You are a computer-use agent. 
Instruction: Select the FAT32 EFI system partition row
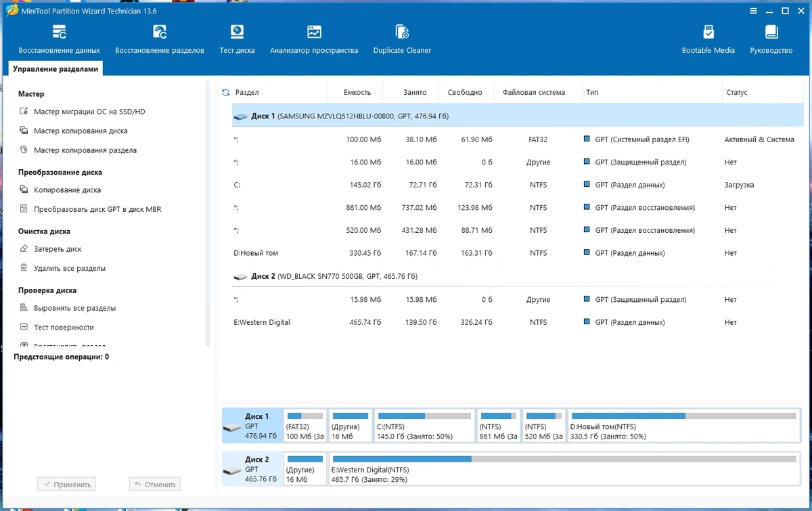(516, 139)
